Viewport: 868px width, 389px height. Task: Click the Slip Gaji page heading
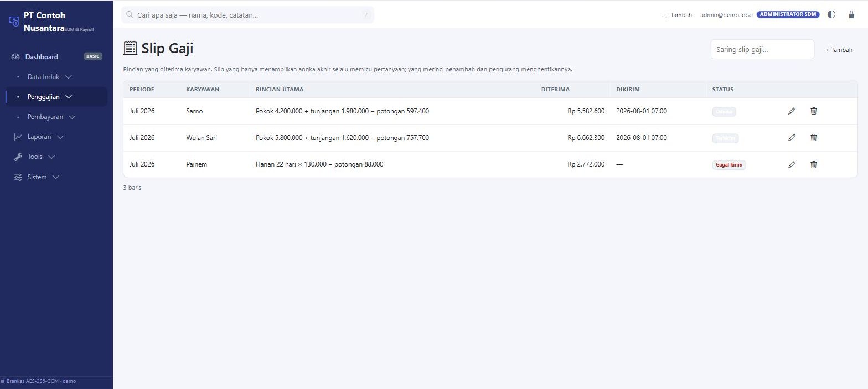pos(167,48)
